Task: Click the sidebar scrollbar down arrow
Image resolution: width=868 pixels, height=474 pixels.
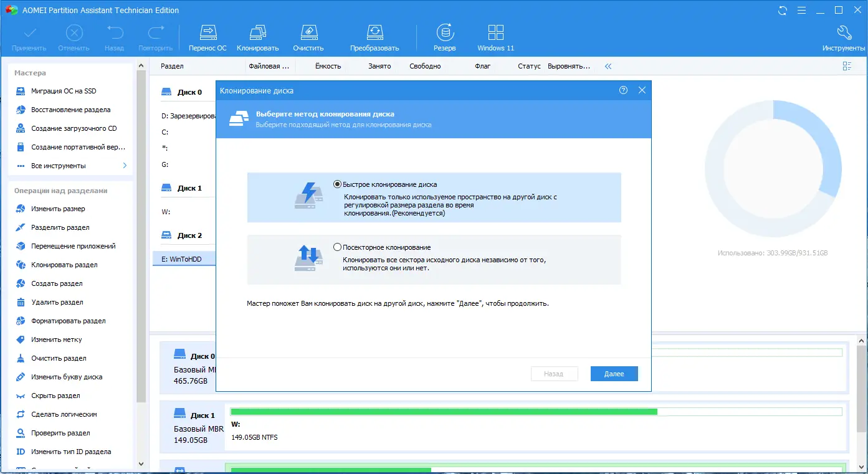Action: (141, 464)
